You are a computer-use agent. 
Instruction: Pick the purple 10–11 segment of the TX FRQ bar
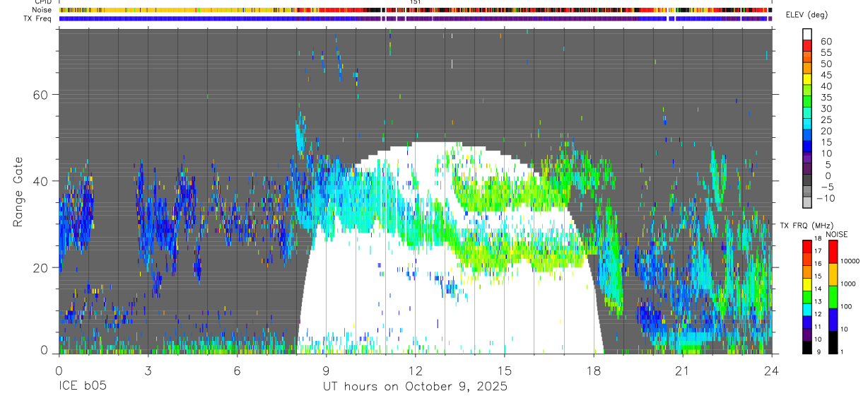pyautogui.click(x=807, y=333)
